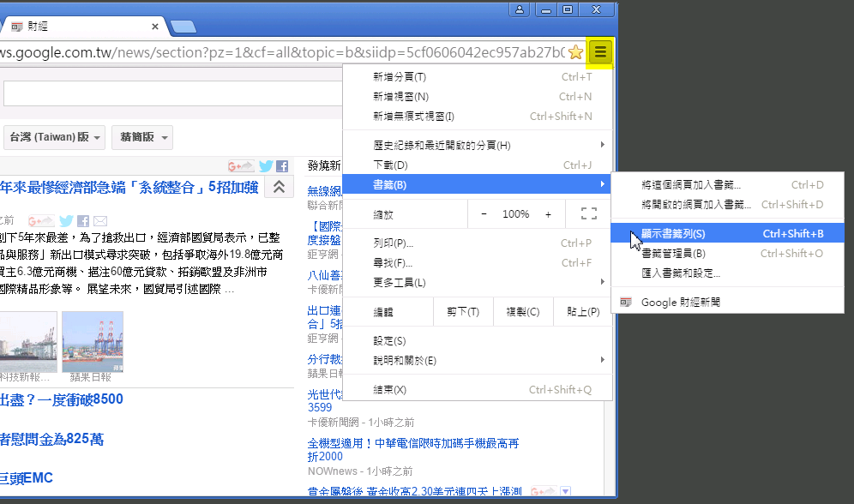
Task: Select 列印(P) menu item
Action: [x=478, y=243]
